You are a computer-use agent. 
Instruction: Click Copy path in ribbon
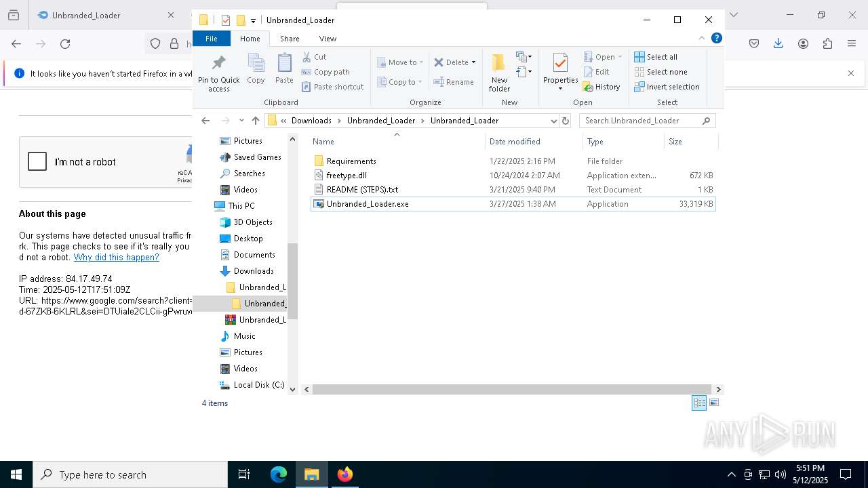[x=325, y=72]
